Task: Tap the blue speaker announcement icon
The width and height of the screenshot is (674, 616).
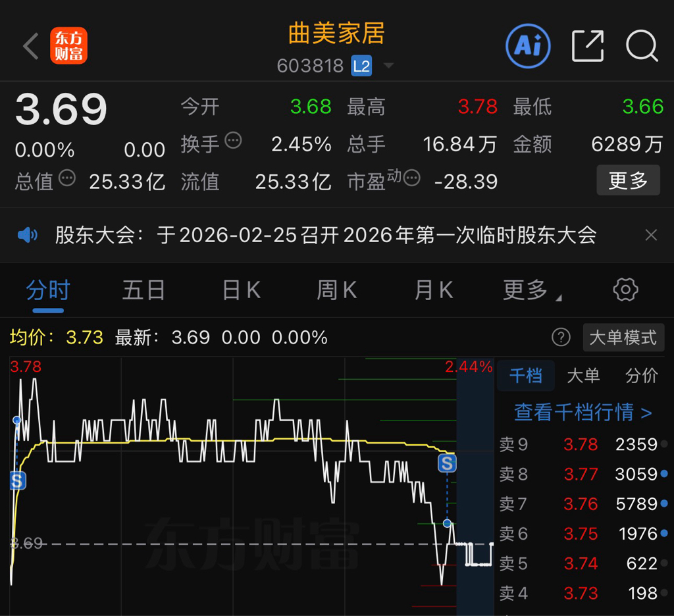Action: click(x=28, y=235)
